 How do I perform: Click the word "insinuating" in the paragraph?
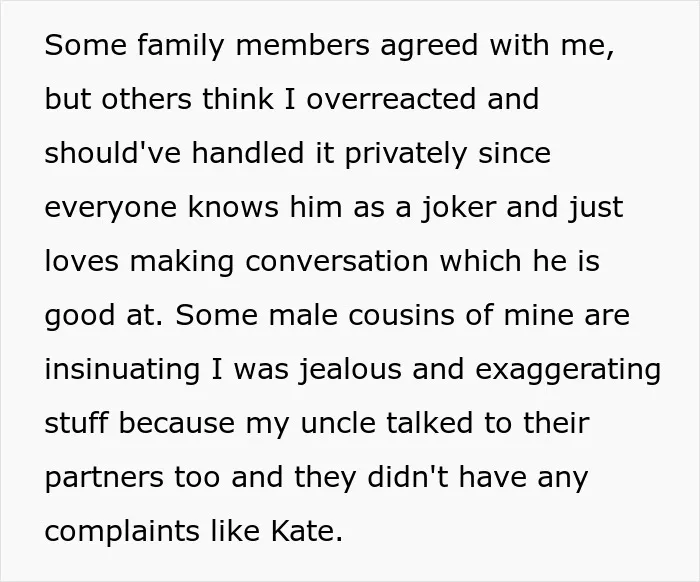point(122,370)
